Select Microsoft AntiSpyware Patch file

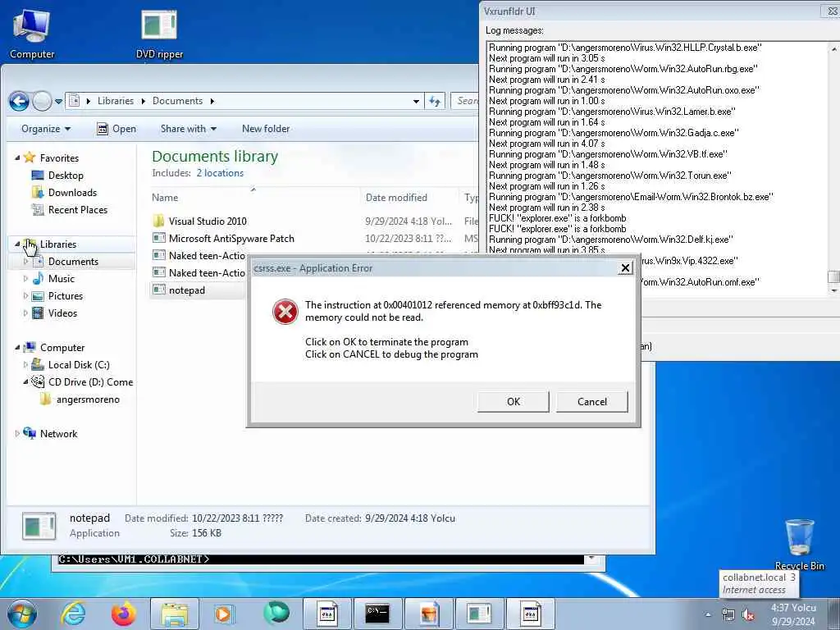click(231, 239)
